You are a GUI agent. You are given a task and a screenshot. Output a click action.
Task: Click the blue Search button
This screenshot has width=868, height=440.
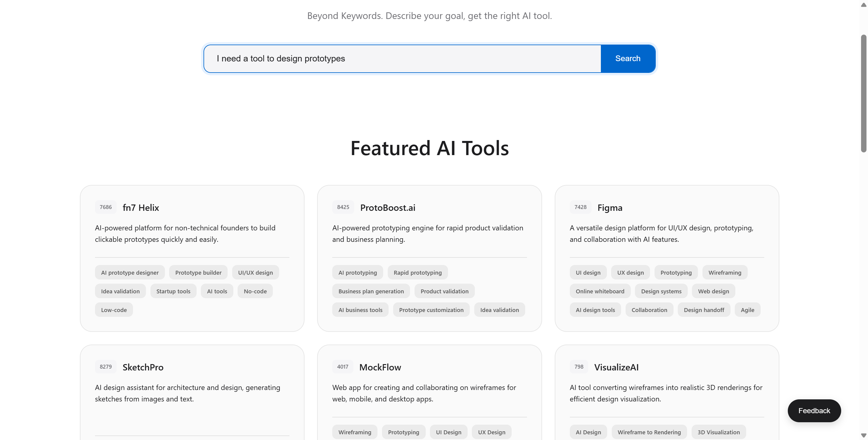pyautogui.click(x=628, y=59)
